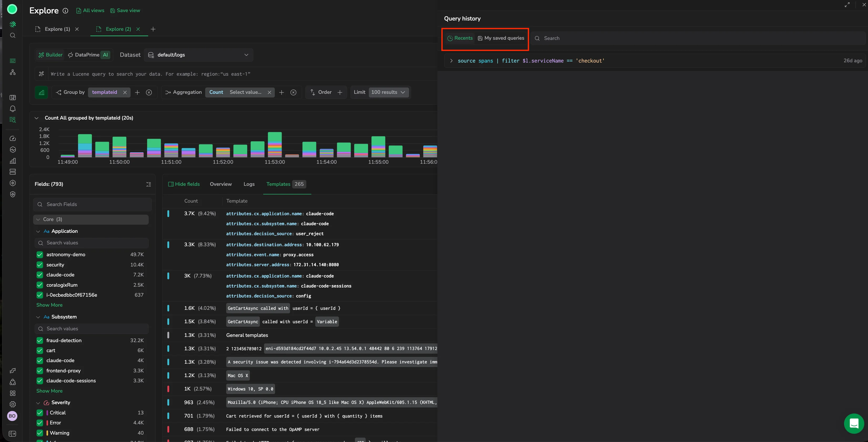This screenshot has height=442, width=868.
Task: Uncheck the security application checkbox
Action: coord(40,265)
